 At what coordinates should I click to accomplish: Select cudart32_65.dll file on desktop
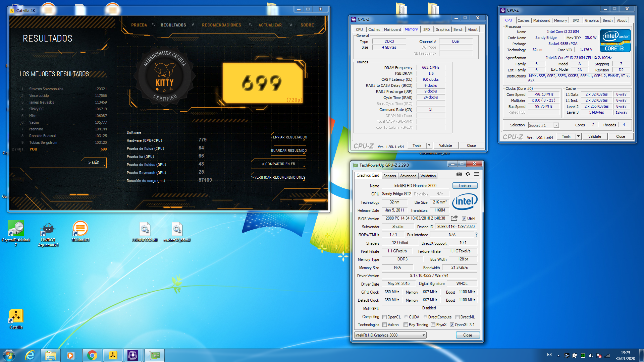point(177,232)
